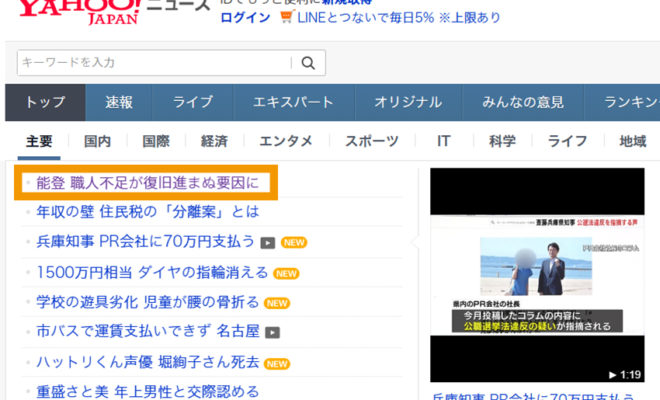The image size is (660, 400).
Task: Switch to the スポーツ category
Action: (x=372, y=141)
